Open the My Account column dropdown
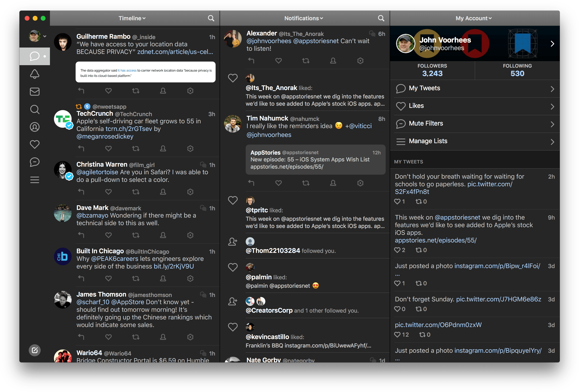 pyautogui.click(x=474, y=18)
